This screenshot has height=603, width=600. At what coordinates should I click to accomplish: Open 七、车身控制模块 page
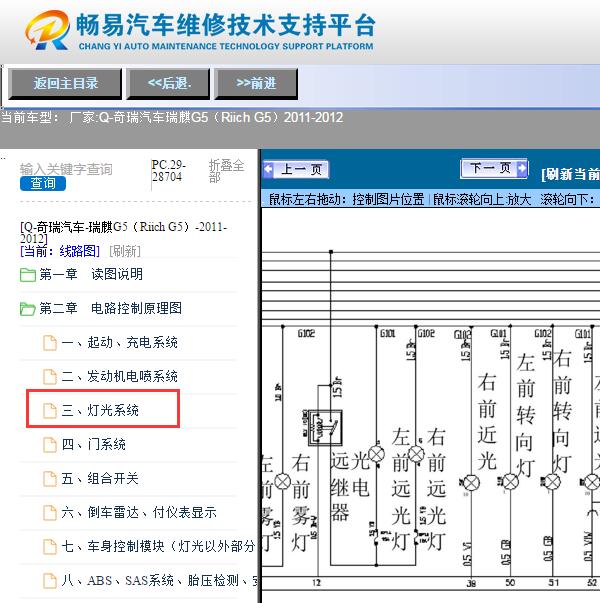158,546
